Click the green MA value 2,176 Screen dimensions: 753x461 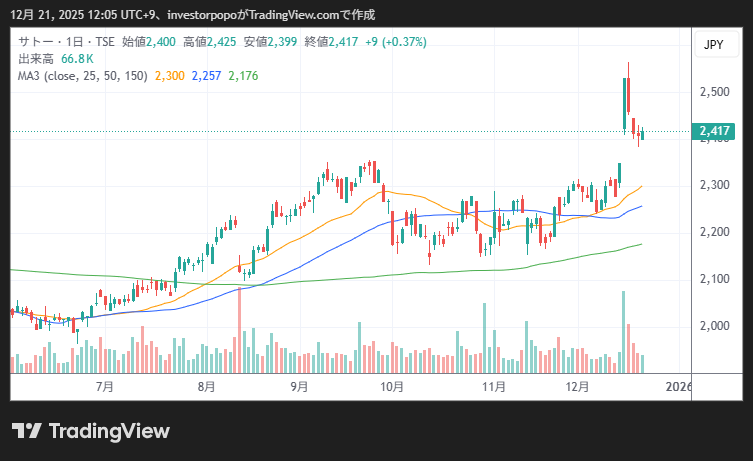243,75
